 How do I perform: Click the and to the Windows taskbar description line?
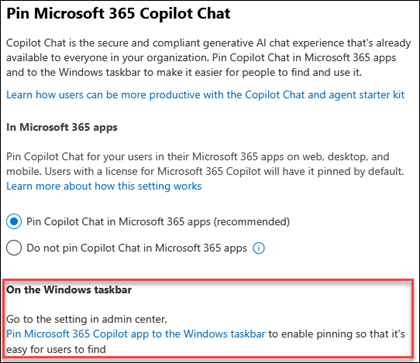tap(184, 72)
